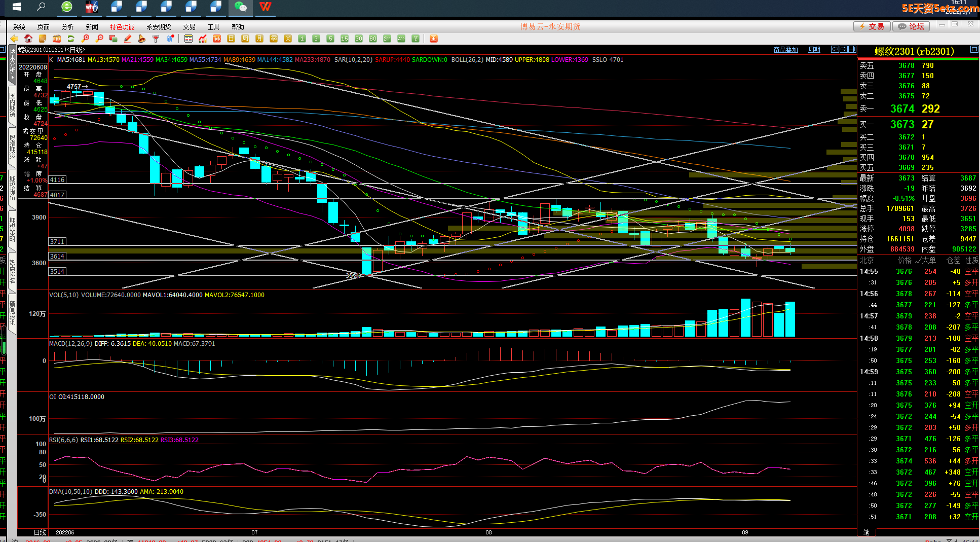Click the overlapping windows icon
980x542 pixels.
pos(114,39)
